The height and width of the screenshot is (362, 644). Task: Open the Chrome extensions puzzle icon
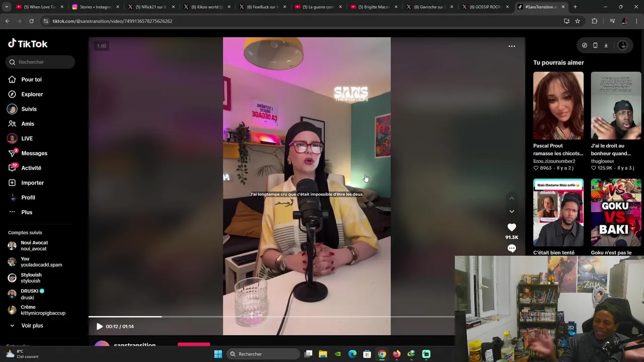tap(595, 21)
